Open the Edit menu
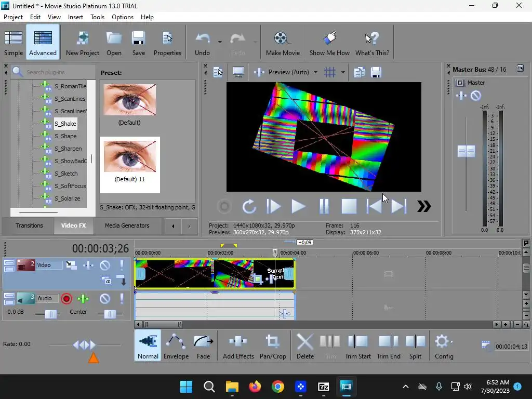The image size is (532, 399). (35, 17)
